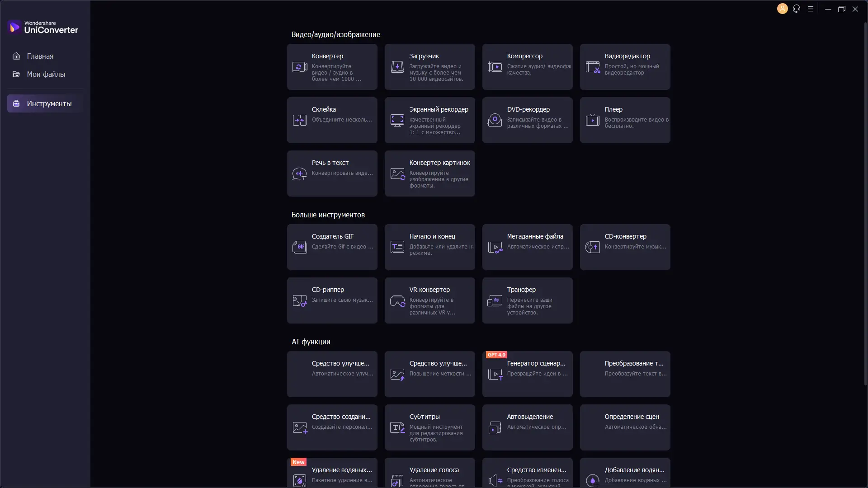Open Генератор сценариев GPT 4.0 card
This screenshot has width=868, height=488.
(x=527, y=374)
